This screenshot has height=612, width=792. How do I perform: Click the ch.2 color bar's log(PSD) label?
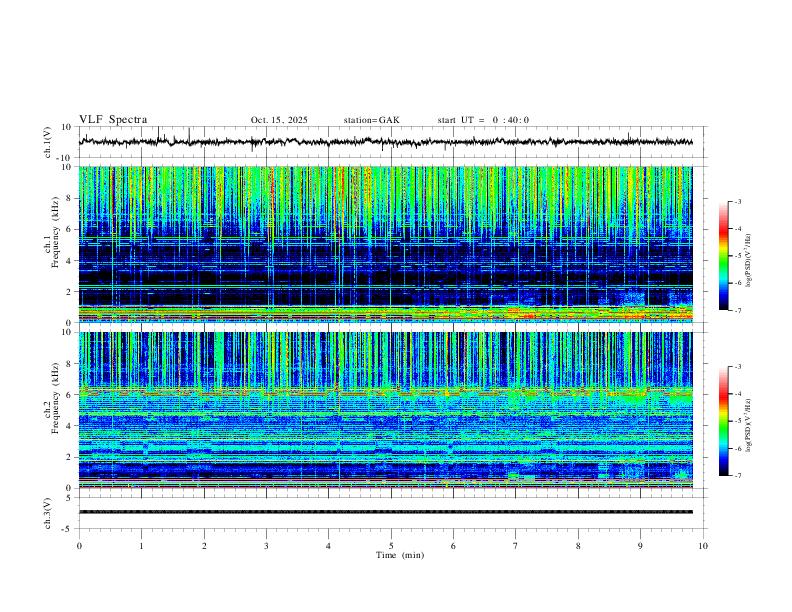749,425
